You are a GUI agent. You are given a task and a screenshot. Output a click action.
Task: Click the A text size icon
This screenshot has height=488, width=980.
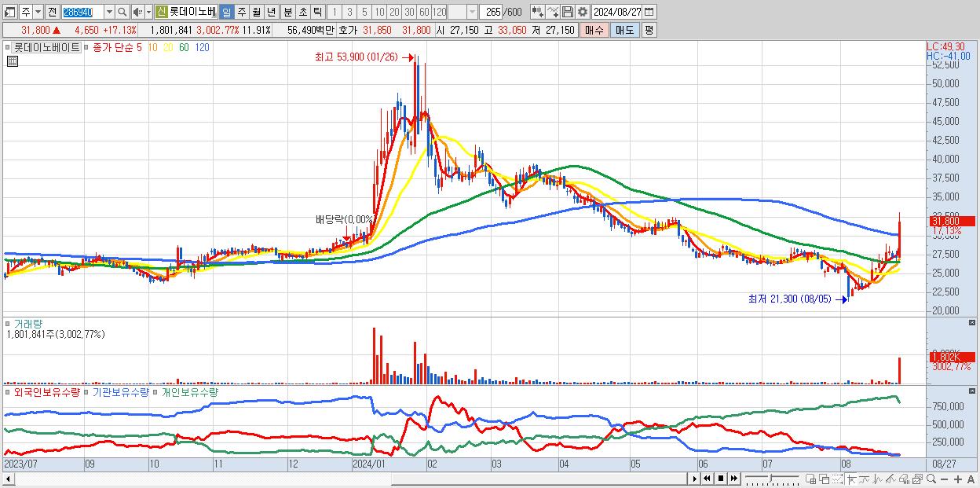971,479
